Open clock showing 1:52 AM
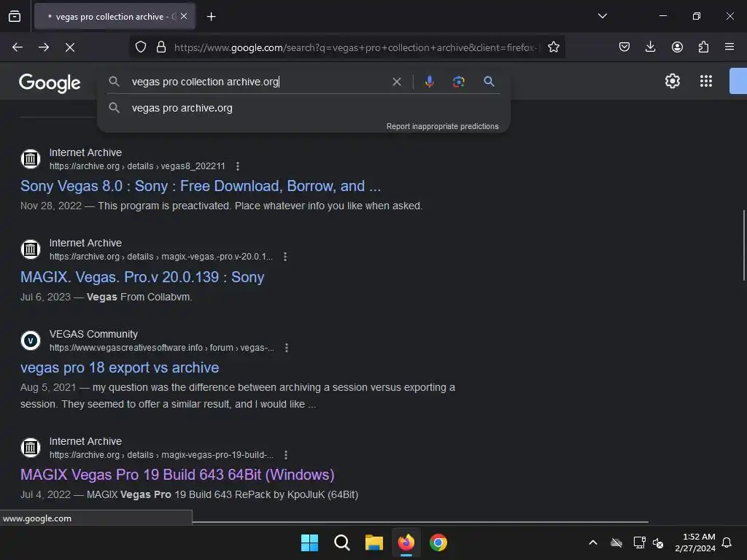Viewport: 747px width, 560px height. (695, 542)
